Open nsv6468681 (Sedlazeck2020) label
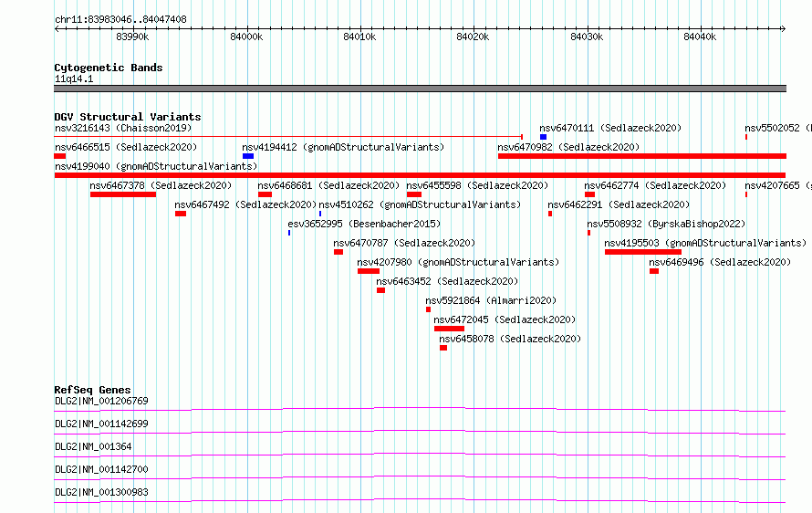Viewport: 812px width, 513px height. pyautogui.click(x=328, y=185)
